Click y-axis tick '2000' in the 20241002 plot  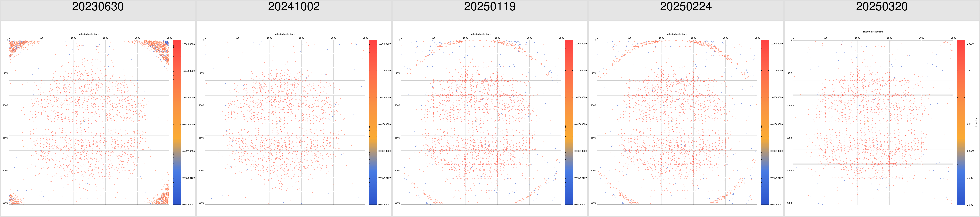(x=201, y=171)
